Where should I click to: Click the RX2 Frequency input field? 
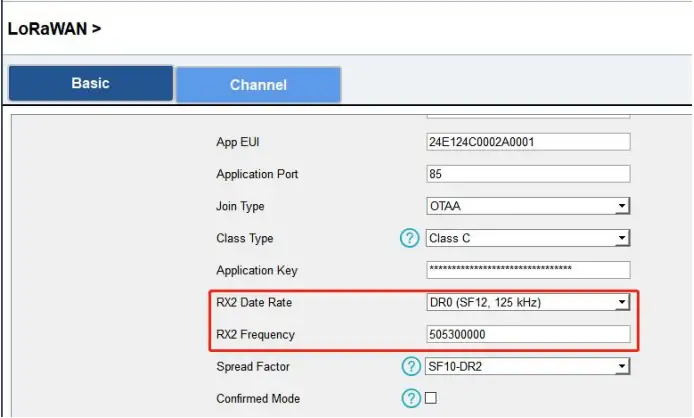(528, 334)
